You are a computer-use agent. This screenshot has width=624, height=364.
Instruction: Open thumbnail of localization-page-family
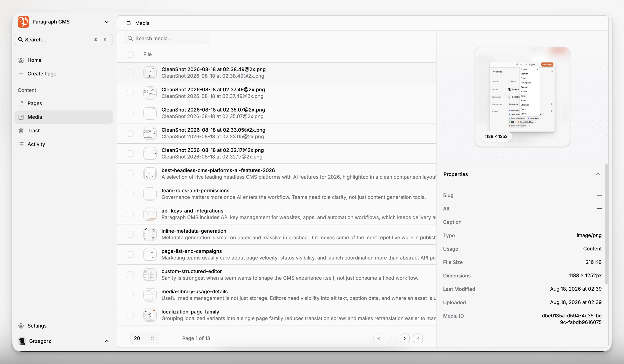coord(150,315)
